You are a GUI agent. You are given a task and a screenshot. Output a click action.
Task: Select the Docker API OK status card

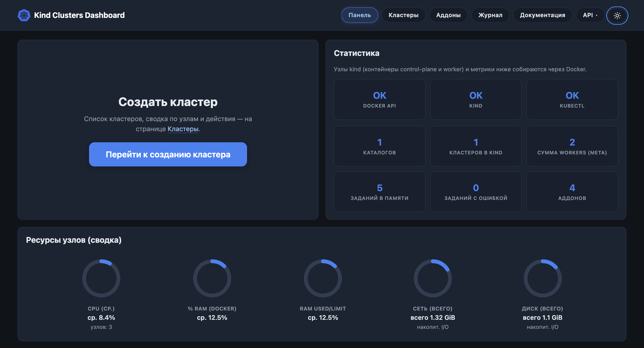(380, 99)
